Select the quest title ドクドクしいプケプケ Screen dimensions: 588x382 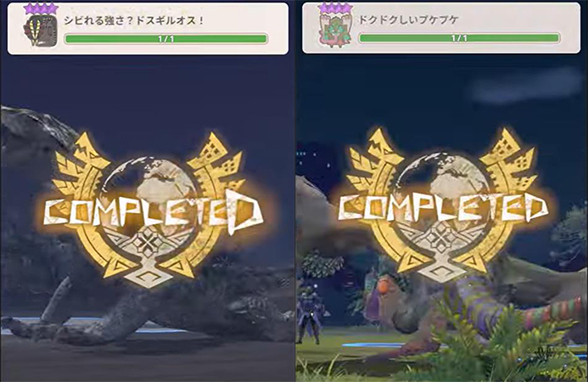[x=409, y=20]
